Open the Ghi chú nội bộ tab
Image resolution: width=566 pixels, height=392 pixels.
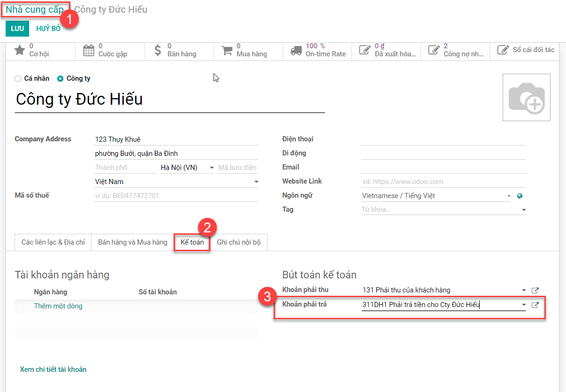238,242
